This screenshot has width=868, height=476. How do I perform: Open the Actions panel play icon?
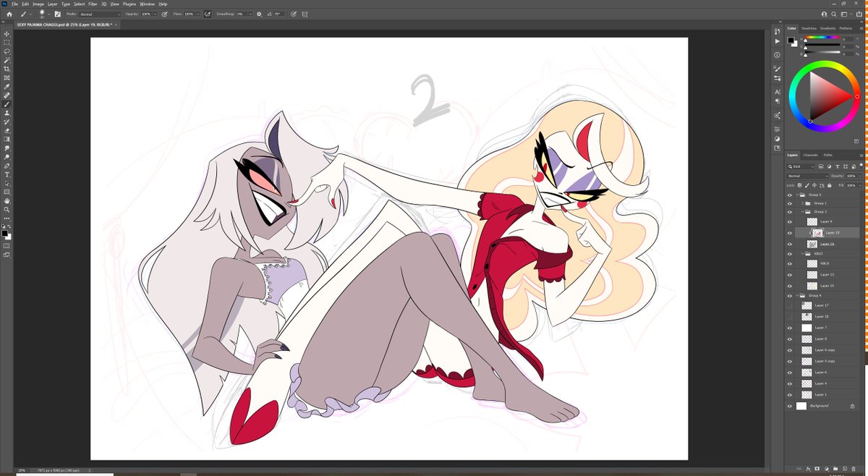[x=778, y=41]
